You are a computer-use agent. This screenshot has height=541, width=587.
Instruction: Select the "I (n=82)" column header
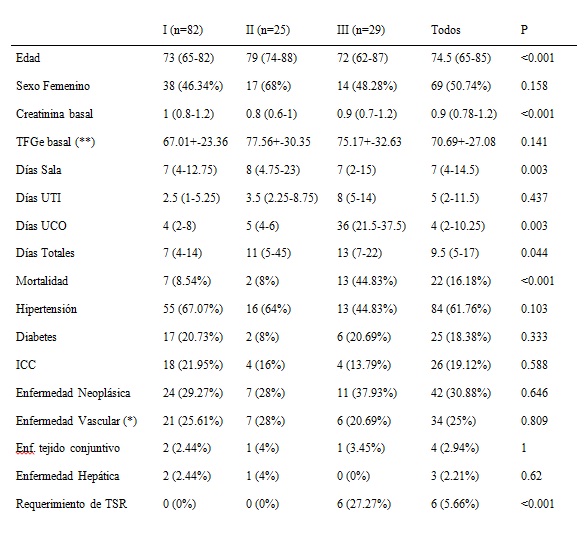[x=183, y=30]
